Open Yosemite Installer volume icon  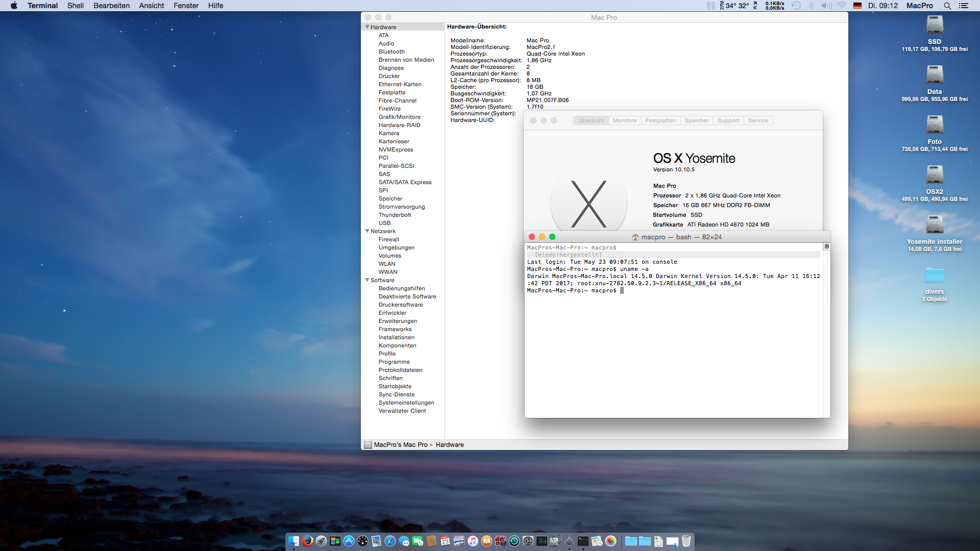pos(935,225)
